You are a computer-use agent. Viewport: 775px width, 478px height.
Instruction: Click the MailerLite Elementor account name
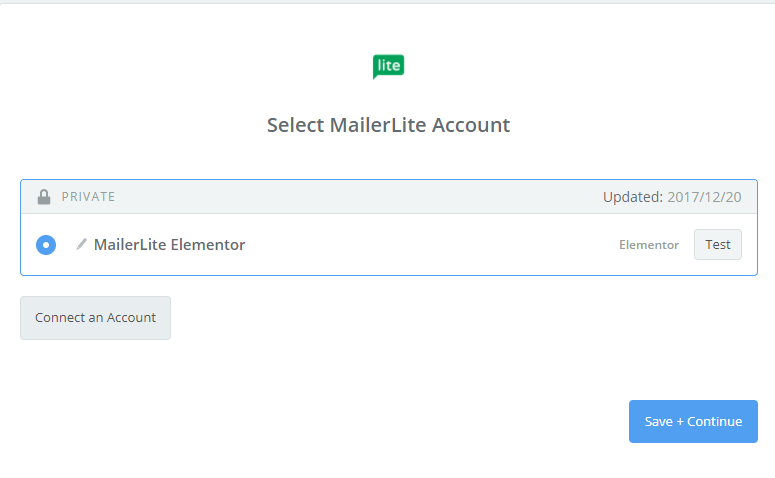pyautogui.click(x=169, y=245)
